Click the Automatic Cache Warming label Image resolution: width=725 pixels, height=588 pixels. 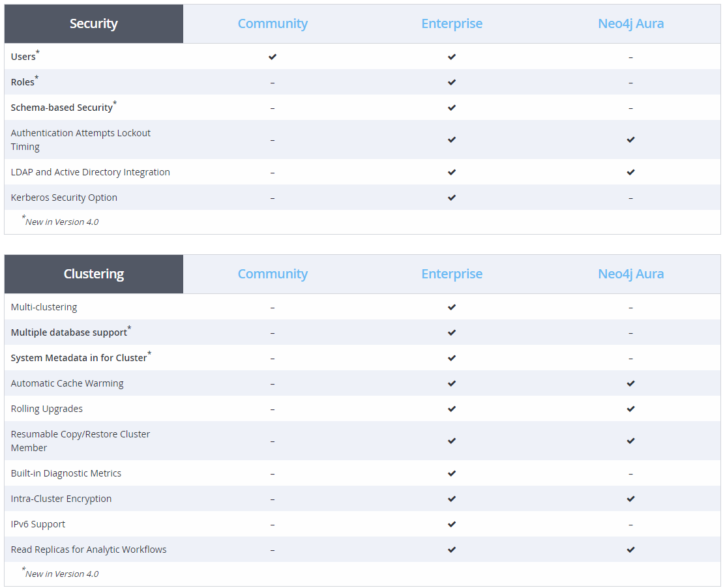[x=67, y=383]
